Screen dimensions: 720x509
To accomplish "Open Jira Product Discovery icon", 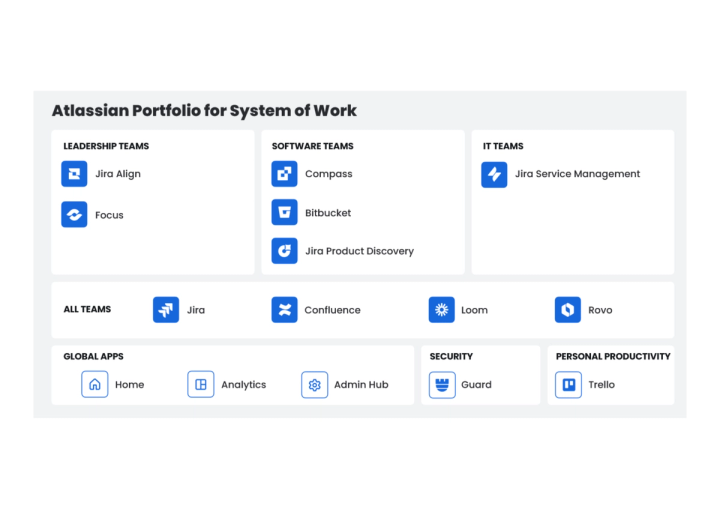I will coord(284,251).
